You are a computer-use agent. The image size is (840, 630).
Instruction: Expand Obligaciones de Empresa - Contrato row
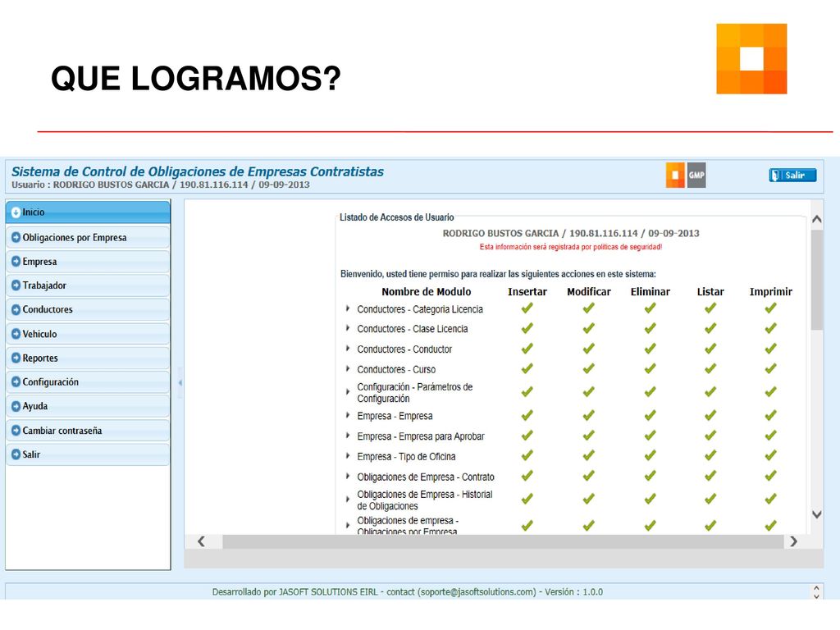348,477
